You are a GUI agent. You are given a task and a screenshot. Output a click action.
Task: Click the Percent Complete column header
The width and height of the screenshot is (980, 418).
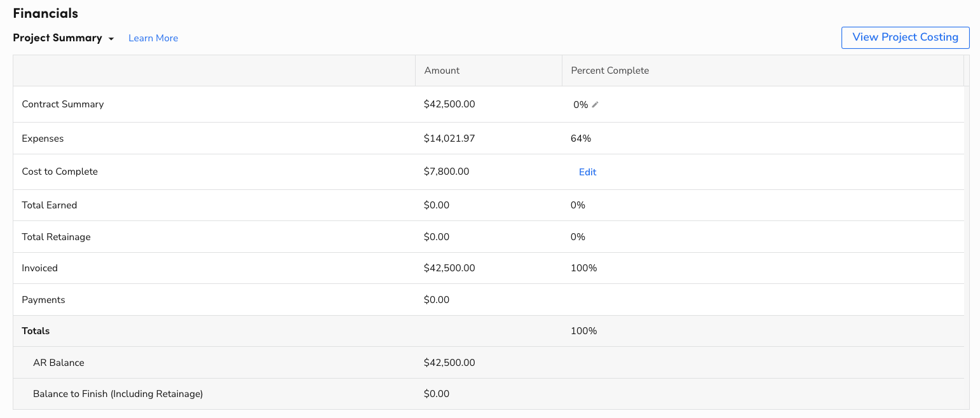[x=609, y=71]
